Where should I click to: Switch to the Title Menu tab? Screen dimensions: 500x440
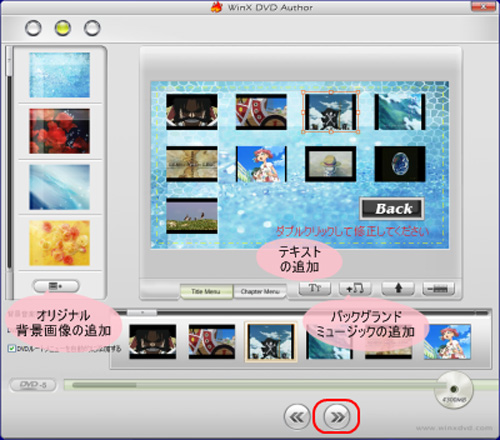coord(206,292)
